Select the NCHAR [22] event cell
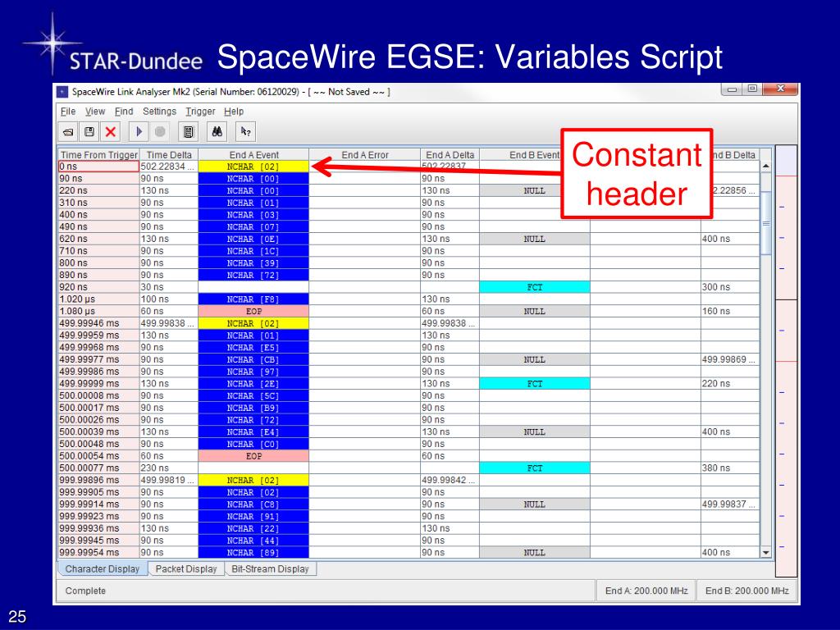This screenshot has height=630, width=840. (253, 528)
